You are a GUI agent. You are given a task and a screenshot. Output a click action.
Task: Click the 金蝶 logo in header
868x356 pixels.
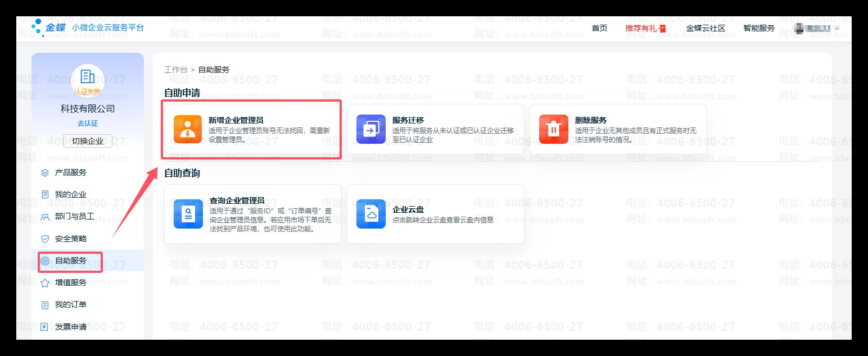coord(49,28)
